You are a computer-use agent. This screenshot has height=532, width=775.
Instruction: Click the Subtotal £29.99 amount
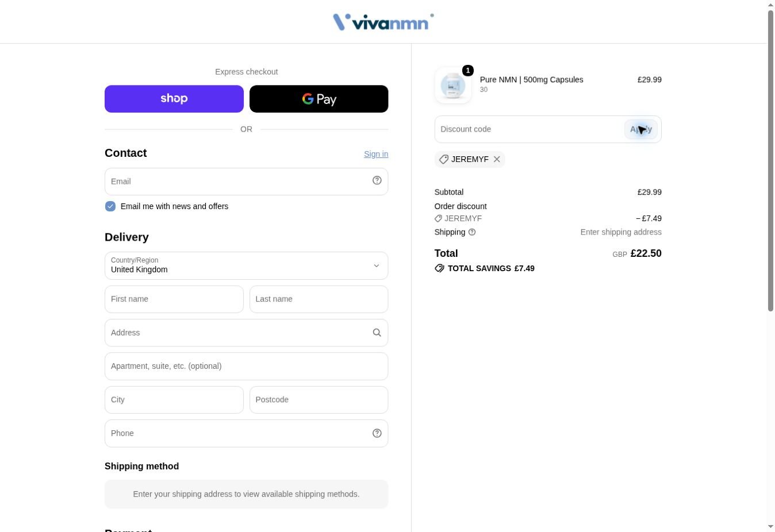click(x=650, y=192)
